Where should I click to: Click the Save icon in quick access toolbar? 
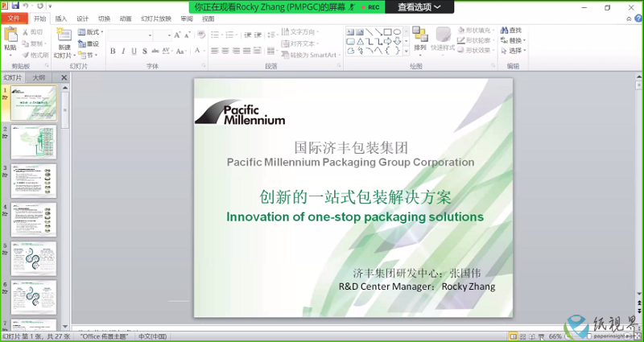pyautogui.click(x=15, y=6)
